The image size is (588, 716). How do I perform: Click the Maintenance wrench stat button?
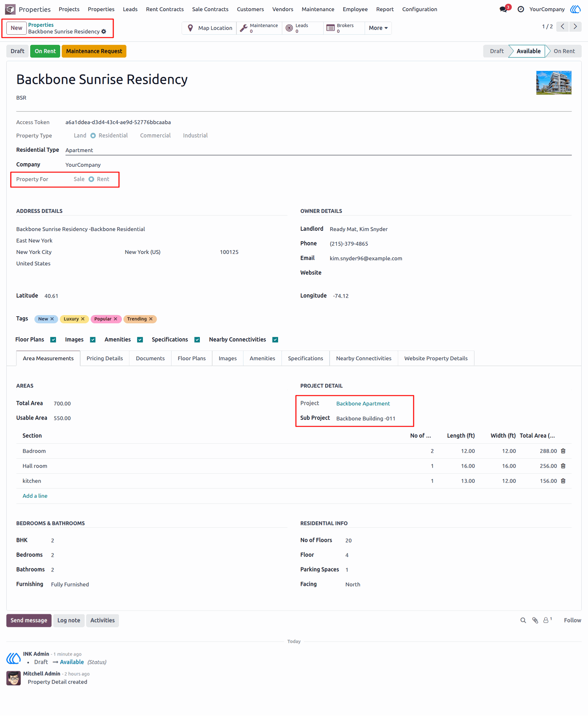tap(259, 28)
